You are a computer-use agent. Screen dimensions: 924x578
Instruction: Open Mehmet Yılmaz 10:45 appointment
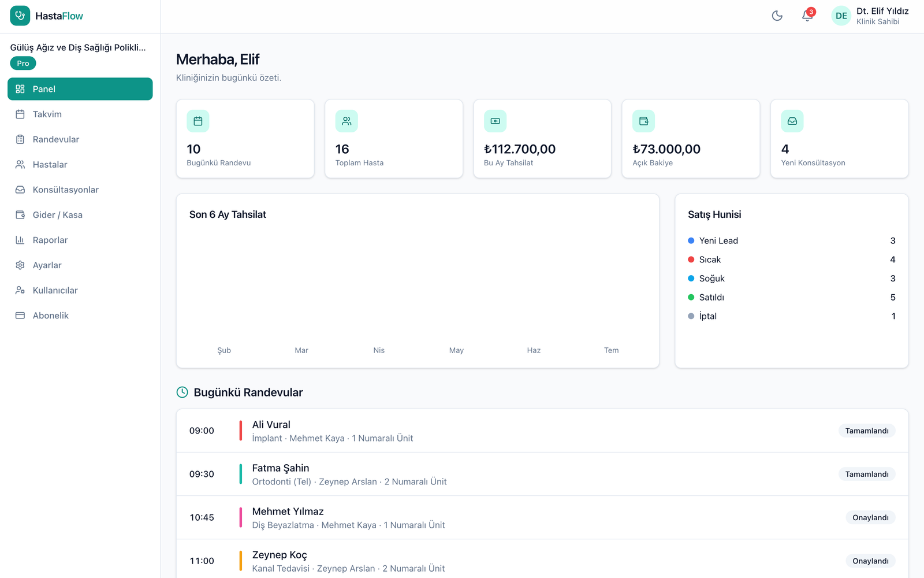click(x=542, y=517)
